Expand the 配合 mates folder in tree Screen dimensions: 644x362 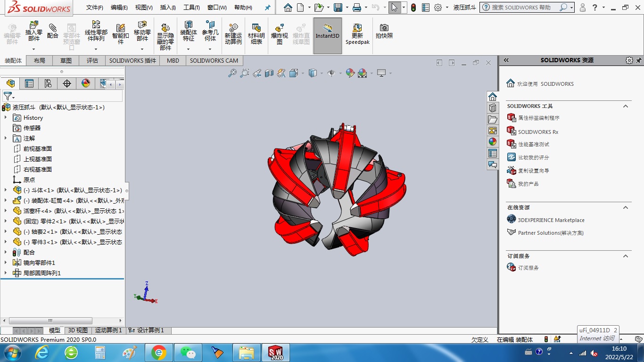pyautogui.click(x=6, y=252)
